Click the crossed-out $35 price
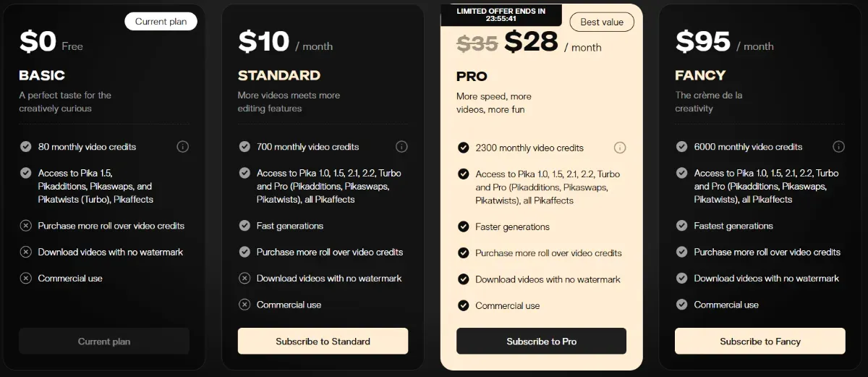This screenshot has height=377, width=868. tap(477, 43)
